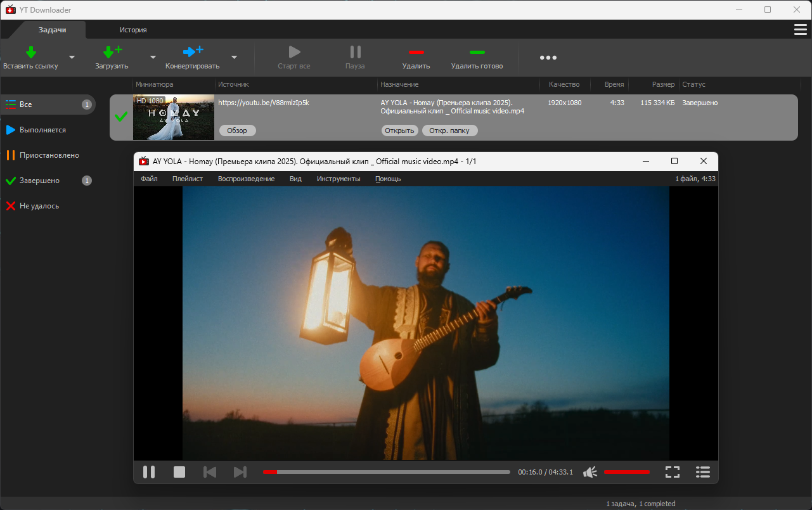Click the blue Convert arrow icon

tap(193, 52)
